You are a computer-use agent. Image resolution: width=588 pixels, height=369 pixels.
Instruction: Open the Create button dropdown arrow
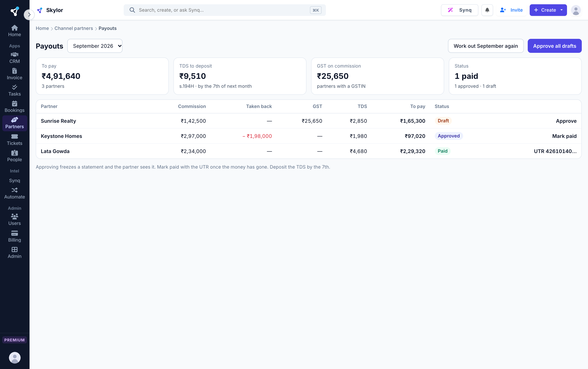click(x=561, y=10)
